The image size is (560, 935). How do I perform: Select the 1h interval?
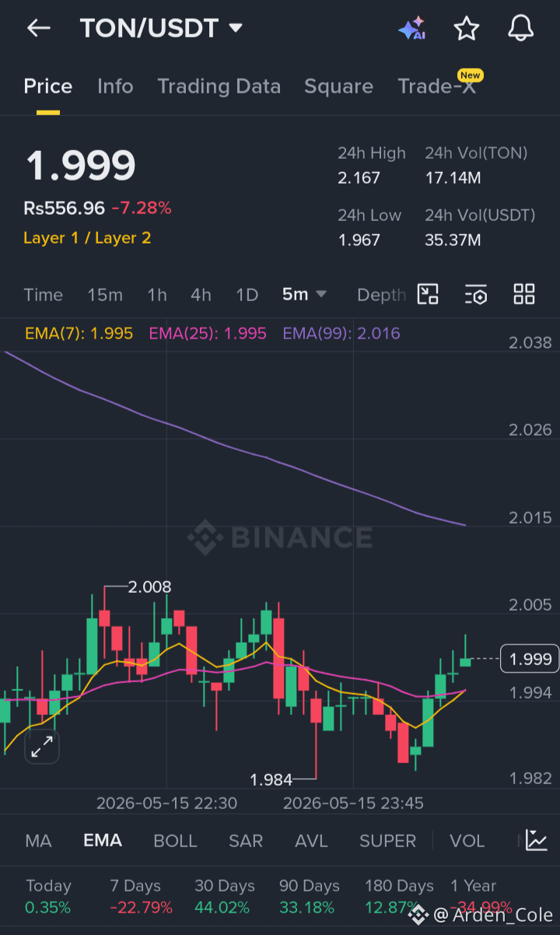(157, 295)
